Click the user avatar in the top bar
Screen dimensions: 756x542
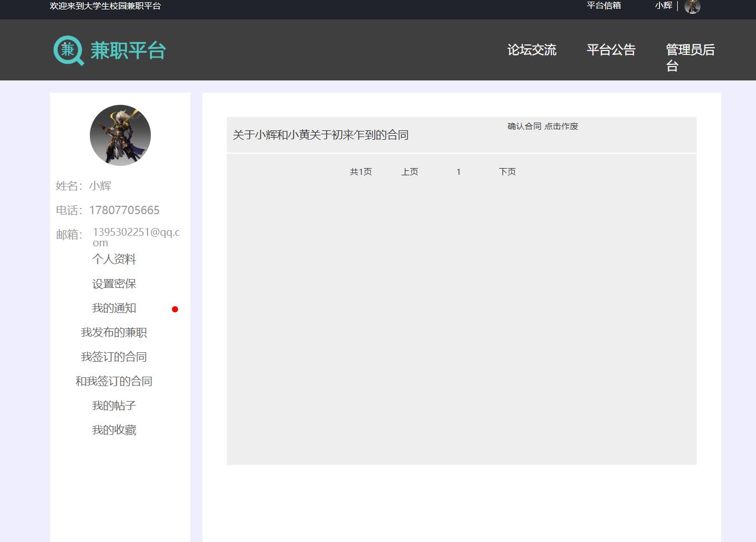[692, 7]
